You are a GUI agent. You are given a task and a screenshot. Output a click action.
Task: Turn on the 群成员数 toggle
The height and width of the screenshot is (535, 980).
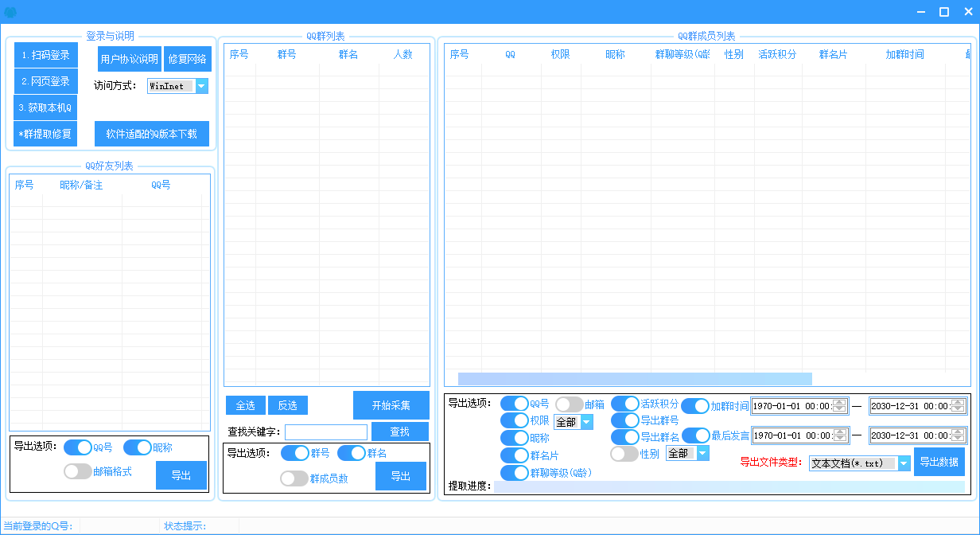(x=294, y=478)
